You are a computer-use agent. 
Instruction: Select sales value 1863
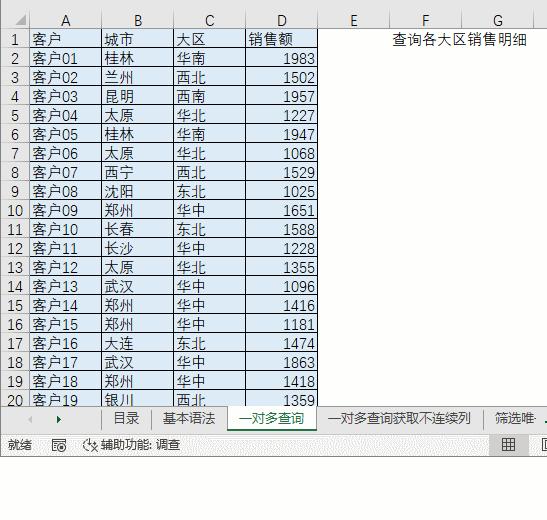282,362
